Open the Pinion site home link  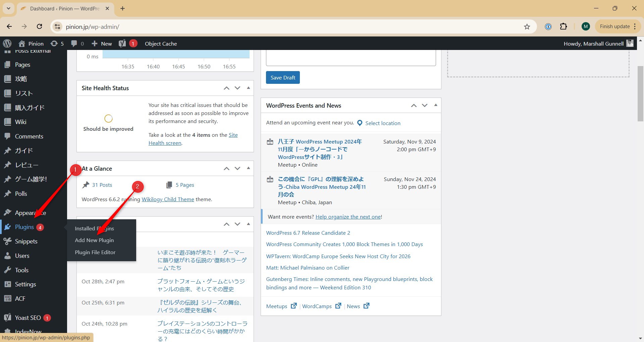tap(31, 44)
